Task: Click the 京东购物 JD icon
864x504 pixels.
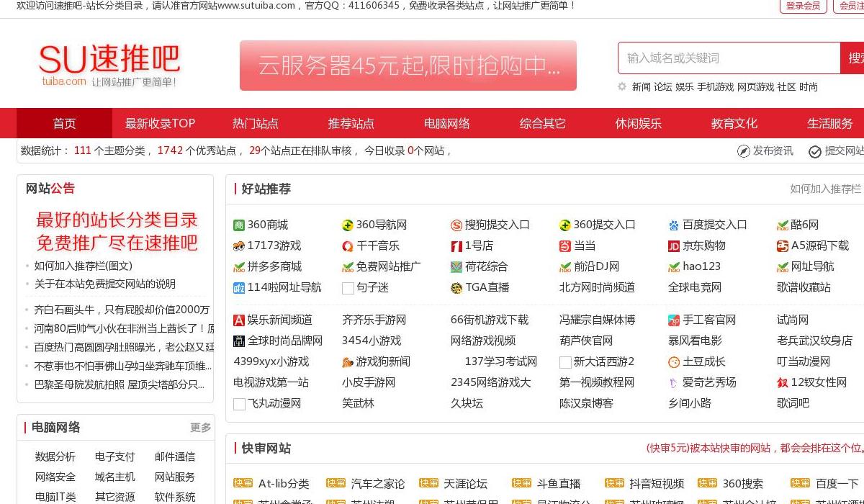Action: tap(674, 246)
